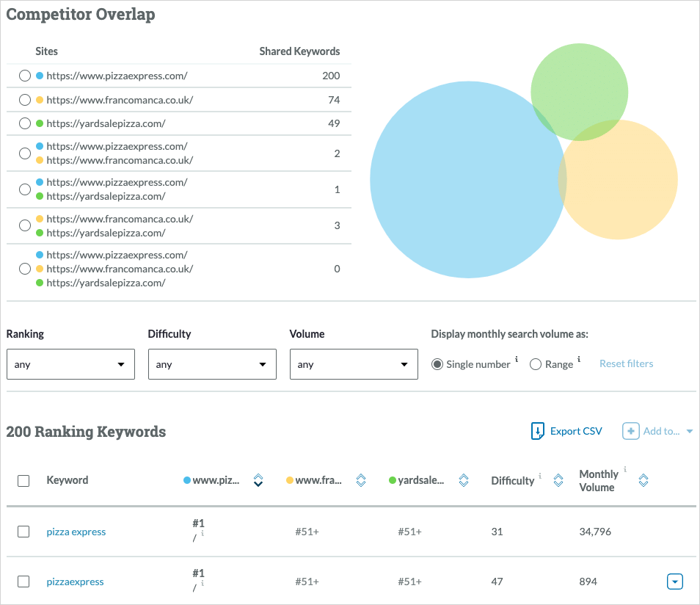This screenshot has height=605, width=700.
Task: Click the monthly volume value 34,796
Action: (595, 532)
